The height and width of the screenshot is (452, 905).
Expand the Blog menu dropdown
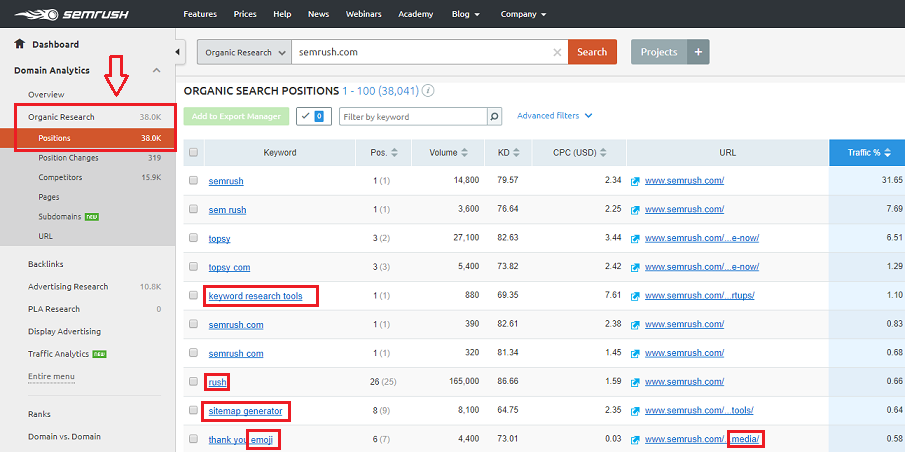point(466,14)
